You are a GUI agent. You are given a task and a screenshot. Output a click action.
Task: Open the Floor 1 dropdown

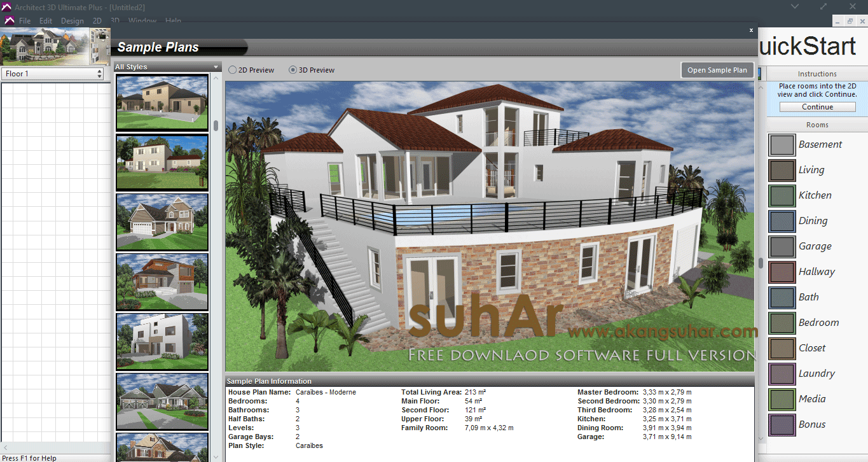(x=53, y=74)
